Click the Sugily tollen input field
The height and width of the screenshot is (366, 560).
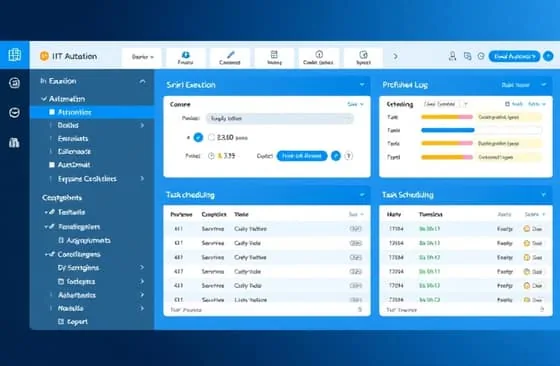coord(280,119)
